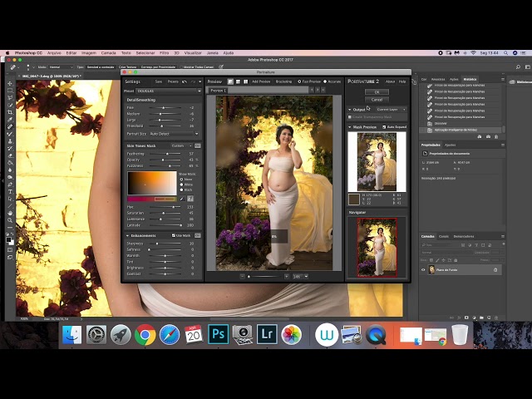Select the Fast Preview radio button

pos(299,81)
